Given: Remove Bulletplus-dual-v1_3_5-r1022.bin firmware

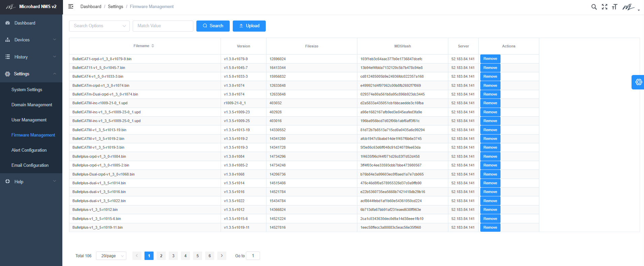Looking at the screenshot, I should (490, 201).
